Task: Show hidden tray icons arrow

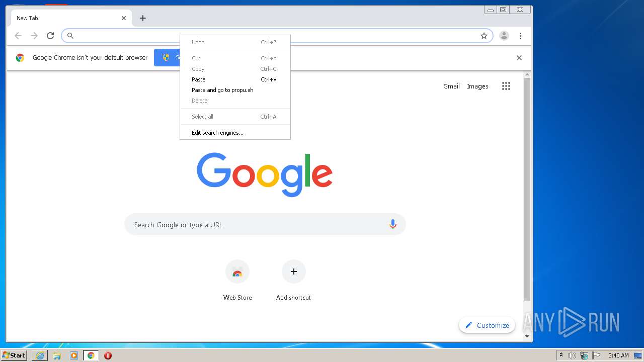Action: [x=561, y=355]
